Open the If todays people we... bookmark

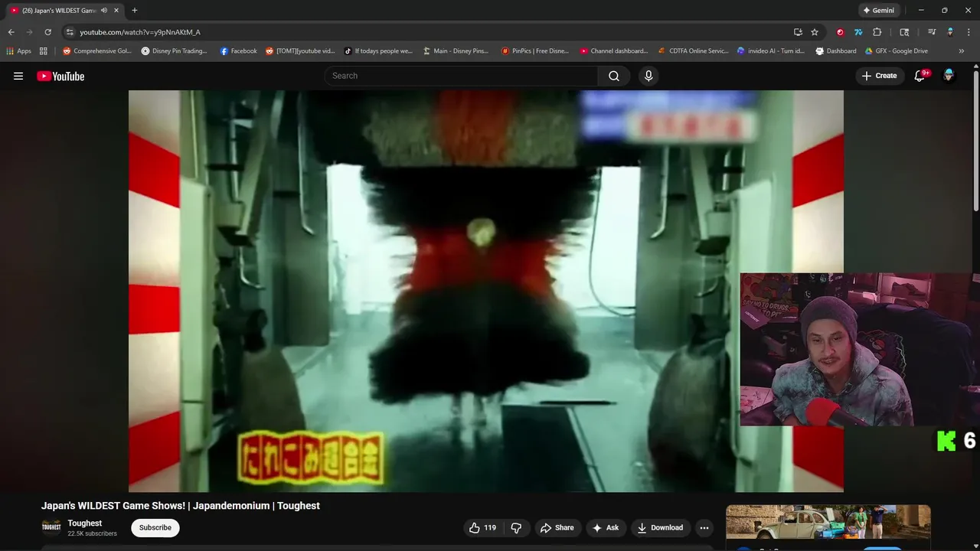[x=378, y=51]
